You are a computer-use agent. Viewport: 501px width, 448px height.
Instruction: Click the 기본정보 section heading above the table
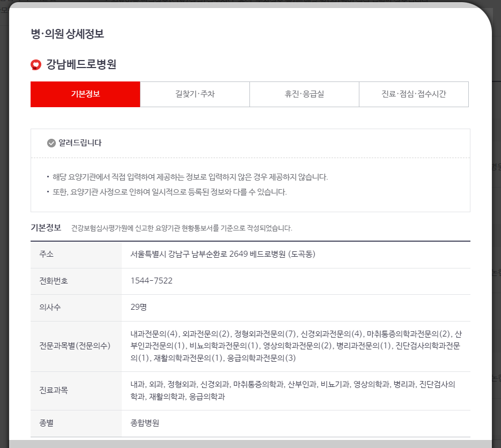pos(46,228)
